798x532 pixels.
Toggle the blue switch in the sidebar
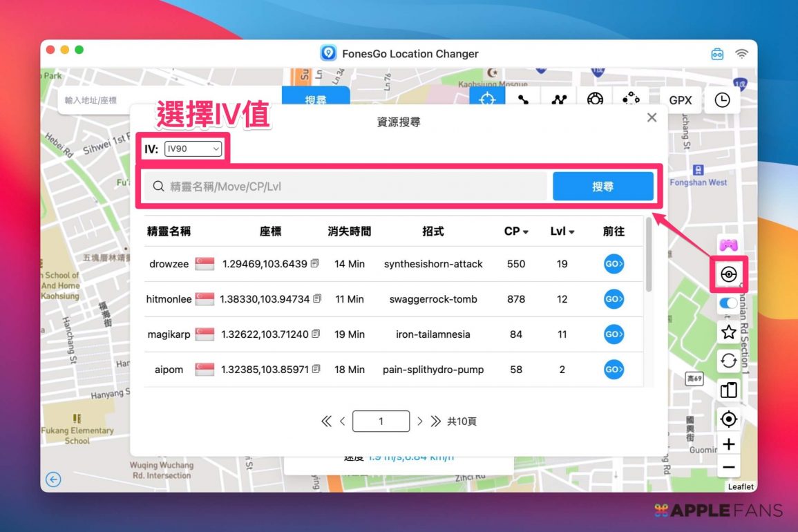pyautogui.click(x=728, y=303)
